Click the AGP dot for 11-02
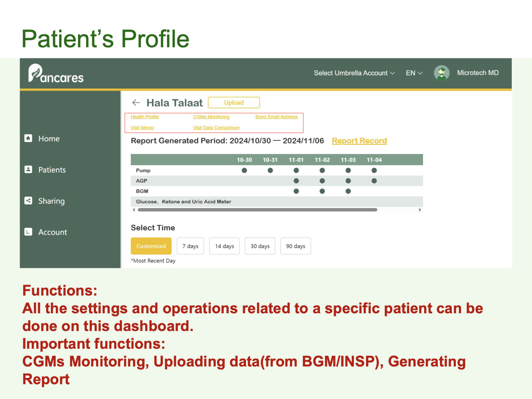 pos(322,181)
